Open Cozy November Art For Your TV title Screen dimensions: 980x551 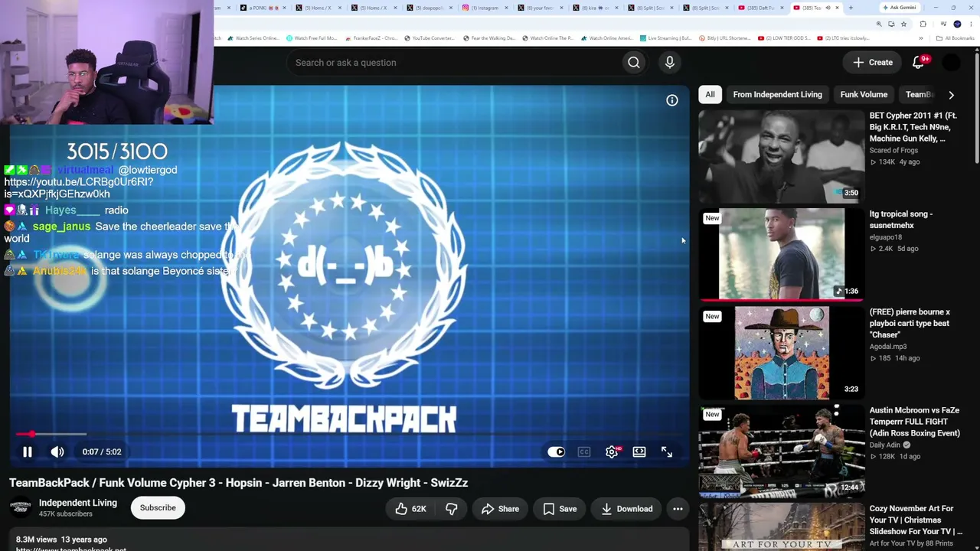(x=916, y=520)
